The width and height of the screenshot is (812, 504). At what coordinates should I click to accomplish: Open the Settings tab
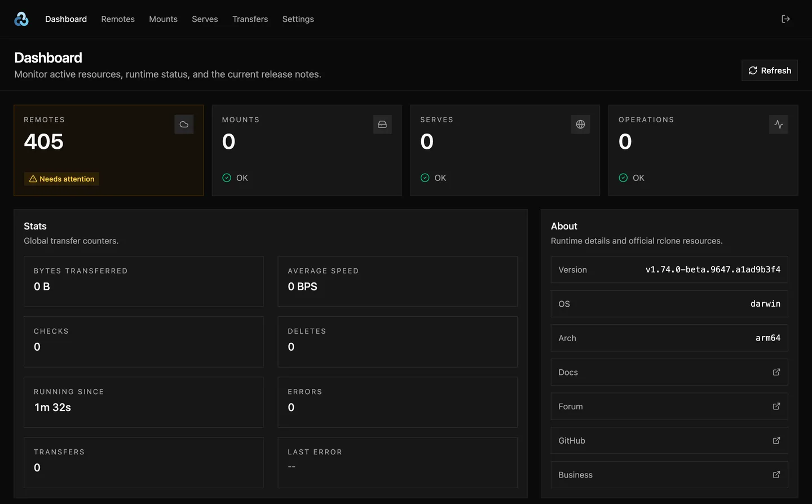click(298, 19)
